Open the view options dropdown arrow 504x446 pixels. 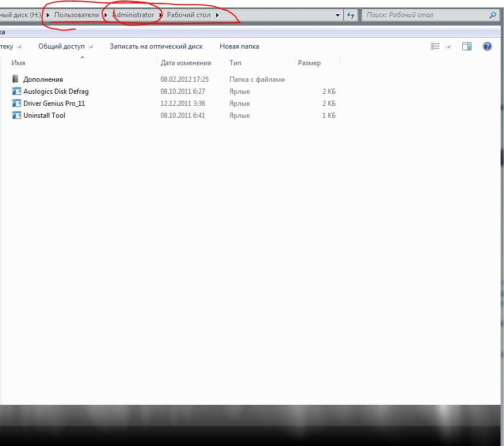[x=448, y=46]
